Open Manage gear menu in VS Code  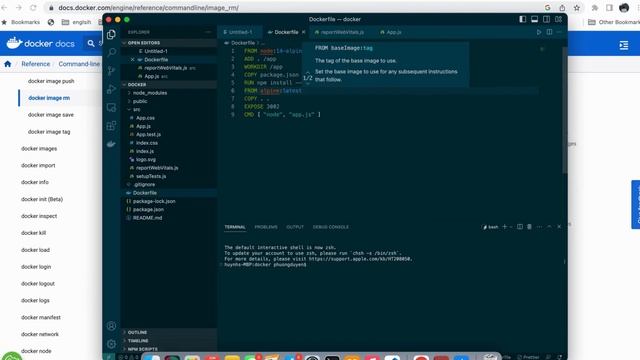[x=111, y=344]
